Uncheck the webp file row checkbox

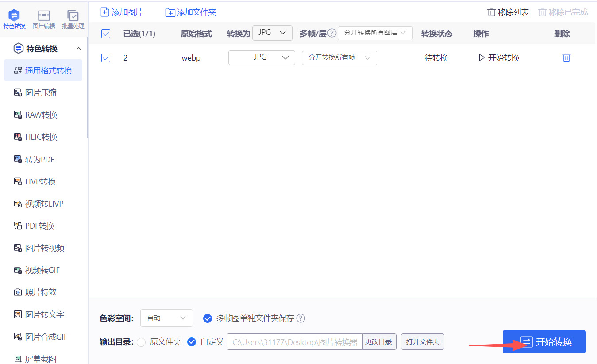pyautogui.click(x=106, y=57)
